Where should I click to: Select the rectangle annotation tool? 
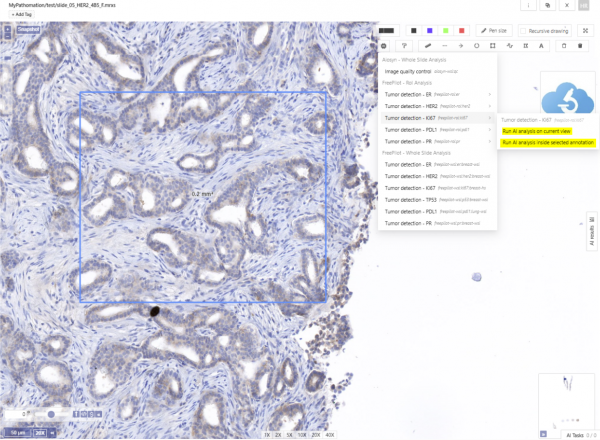tap(494, 46)
